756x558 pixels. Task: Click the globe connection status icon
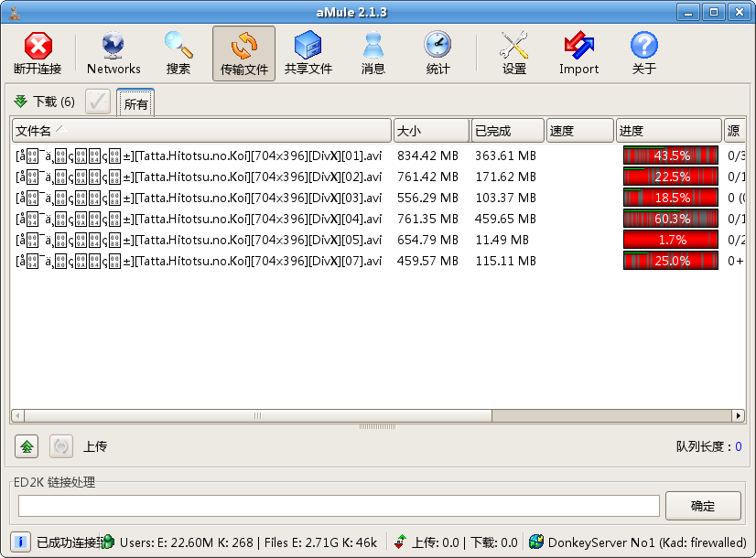point(536,542)
